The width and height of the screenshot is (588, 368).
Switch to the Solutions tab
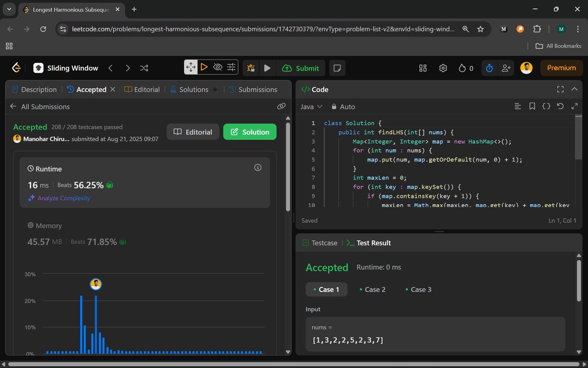click(x=189, y=89)
